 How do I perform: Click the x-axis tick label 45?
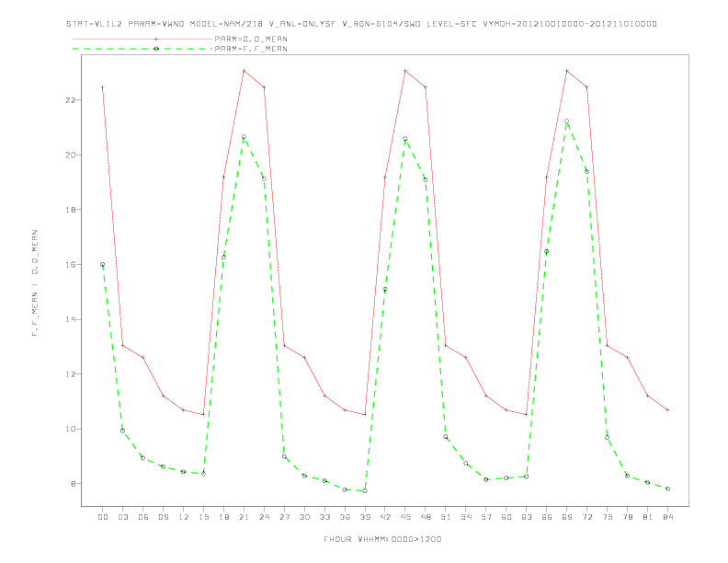405,517
